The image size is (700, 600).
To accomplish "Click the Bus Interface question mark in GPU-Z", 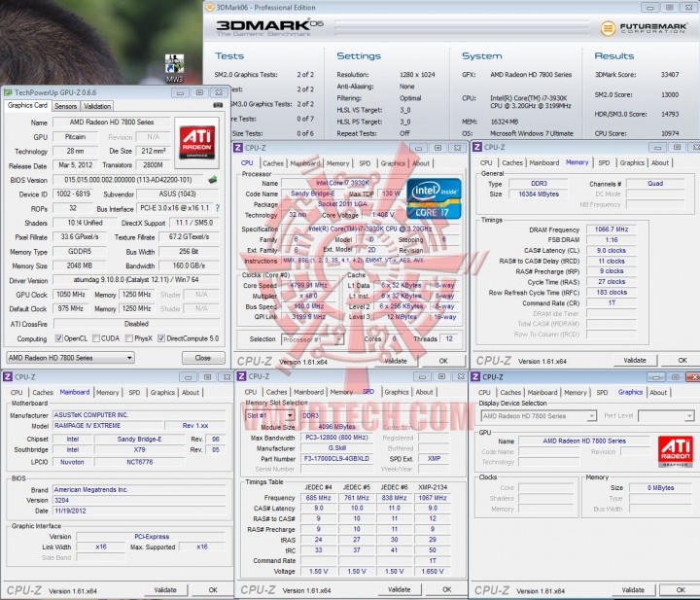I will [218, 208].
